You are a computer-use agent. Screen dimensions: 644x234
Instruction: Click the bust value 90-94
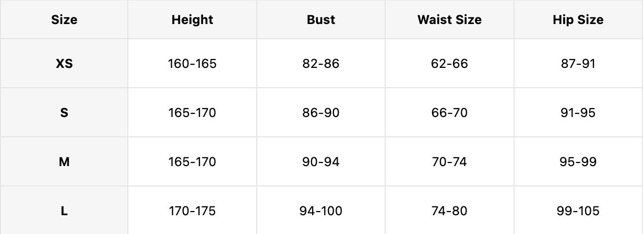[x=321, y=162]
